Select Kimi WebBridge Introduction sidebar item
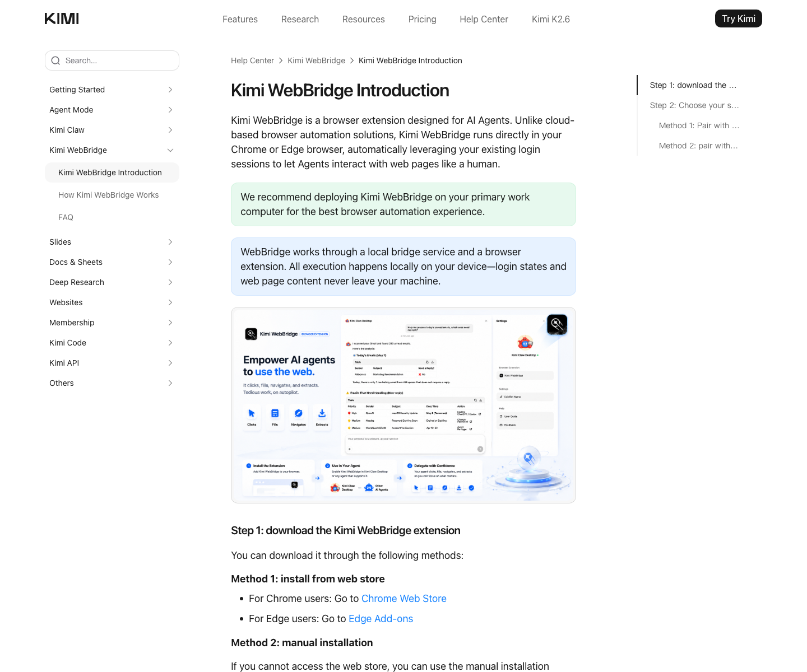Viewport: 807px width, 672px height. pos(112,172)
